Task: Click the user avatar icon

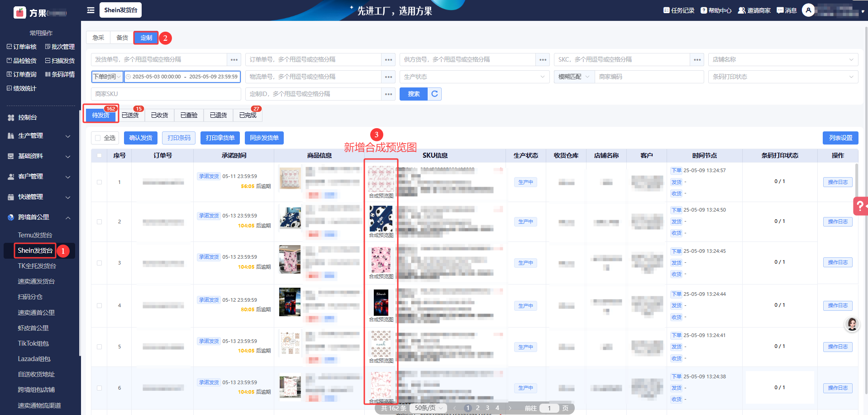Action: pos(808,10)
